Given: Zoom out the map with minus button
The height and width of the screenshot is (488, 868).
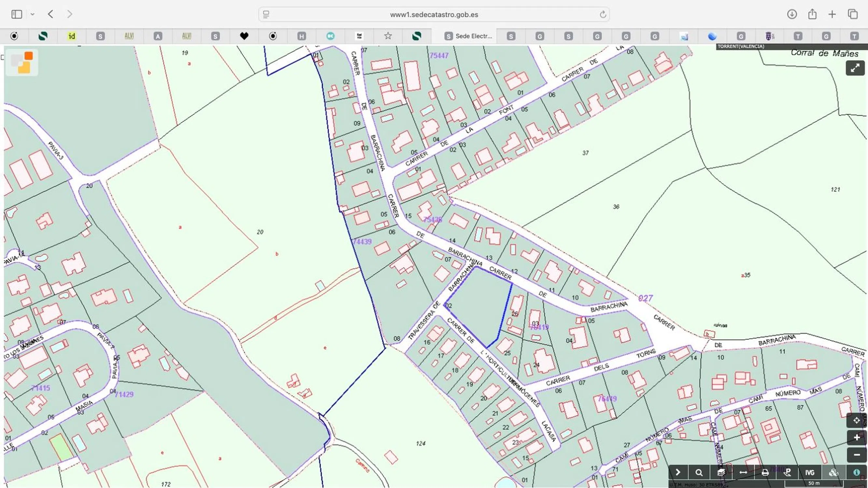Looking at the screenshot, I should click(x=856, y=455).
